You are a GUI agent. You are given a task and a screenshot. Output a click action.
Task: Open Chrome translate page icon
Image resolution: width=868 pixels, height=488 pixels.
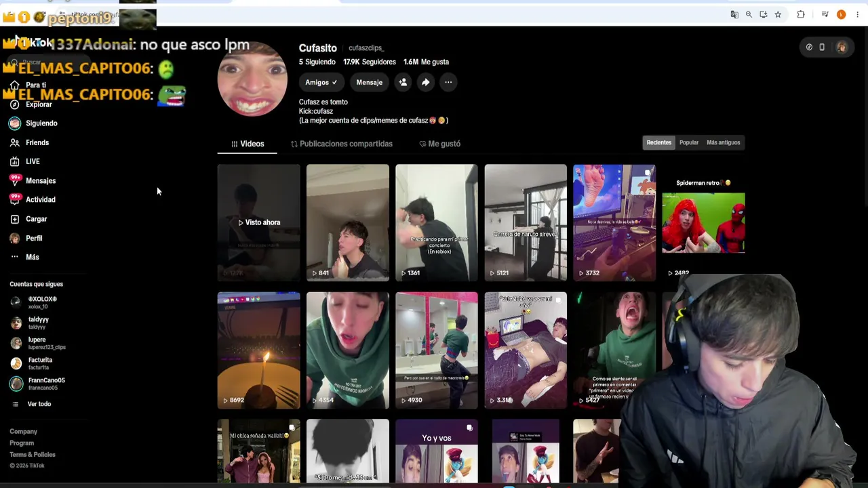click(734, 14)
